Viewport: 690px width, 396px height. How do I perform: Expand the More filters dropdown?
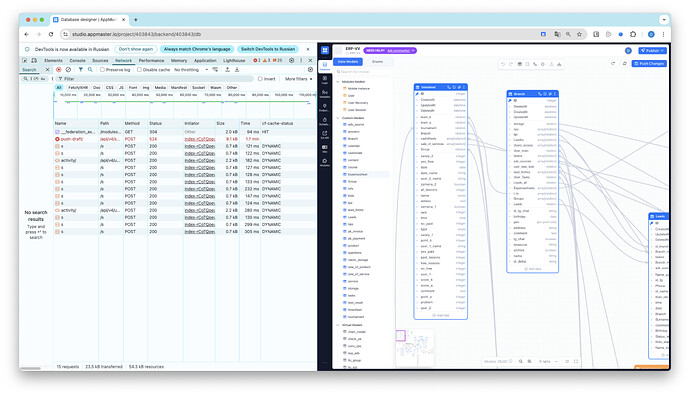299,79
